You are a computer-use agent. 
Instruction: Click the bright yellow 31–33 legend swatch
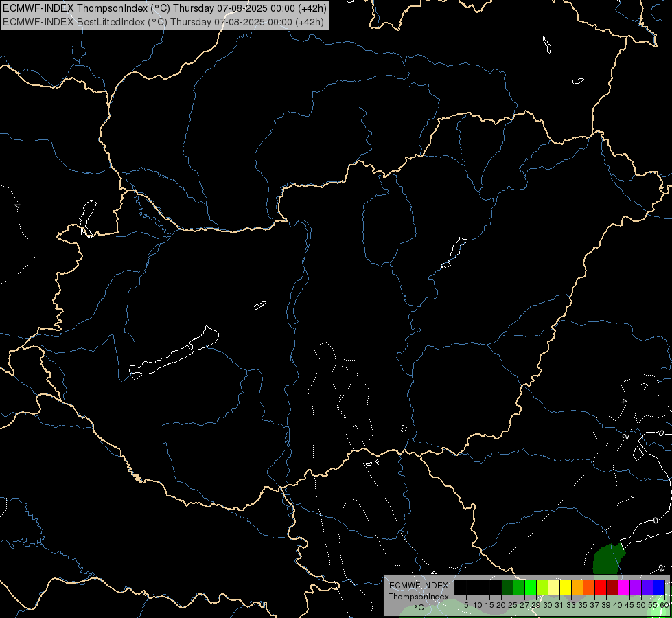[566, 587]
